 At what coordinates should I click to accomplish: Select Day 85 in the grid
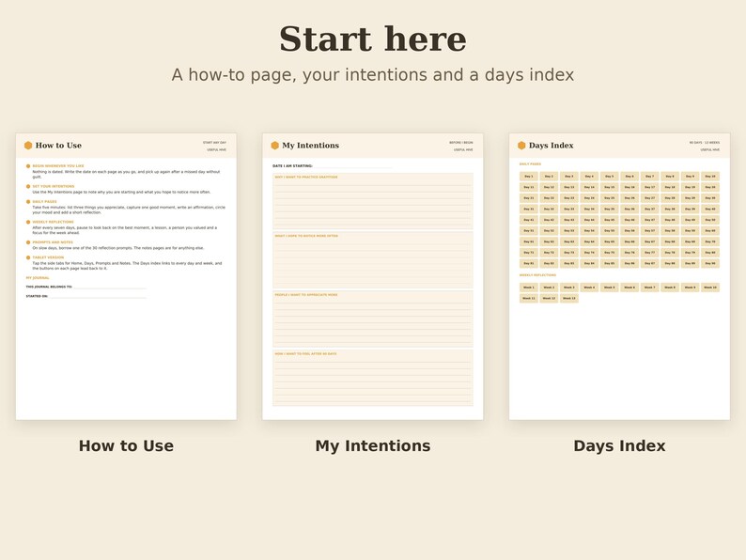point(610,263)
